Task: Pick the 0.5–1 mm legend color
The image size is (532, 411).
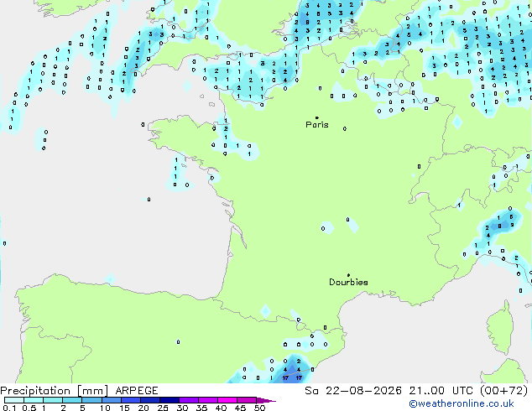Action: (34, 400)
